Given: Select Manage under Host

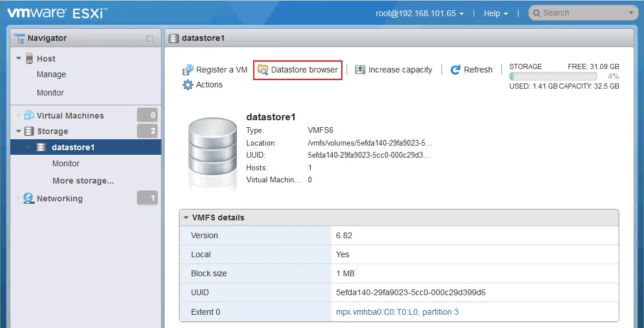Looking at the screenshot, I should tap(51, 74).
